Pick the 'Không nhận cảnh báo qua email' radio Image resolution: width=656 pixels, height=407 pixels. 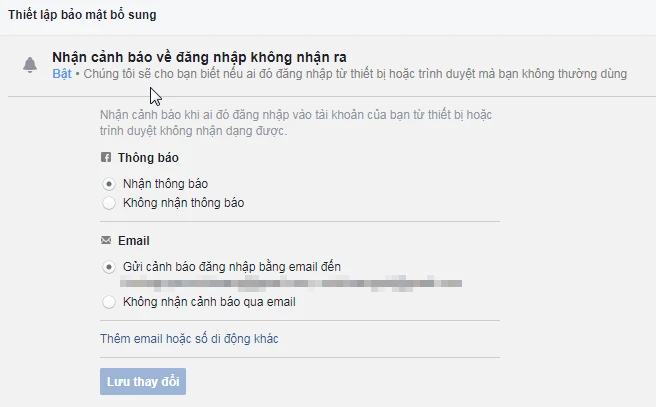tap(109, 301)
